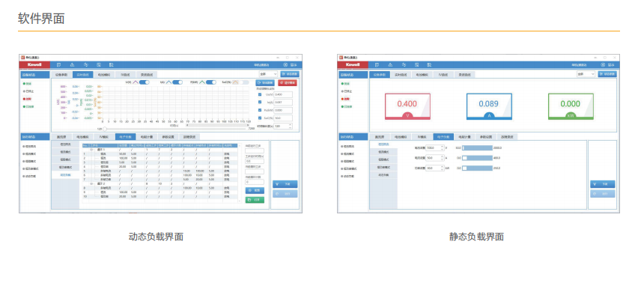Click the red button above the chart checkboxes
This screenshot has width=644, height=286.
pos(288,82)
